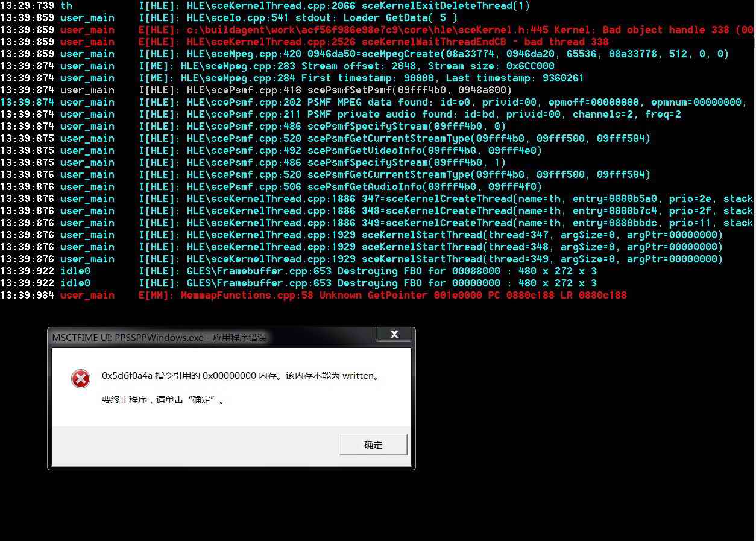
Task: Click the Stream offset: 2048 log line
Action: point(362,66)
